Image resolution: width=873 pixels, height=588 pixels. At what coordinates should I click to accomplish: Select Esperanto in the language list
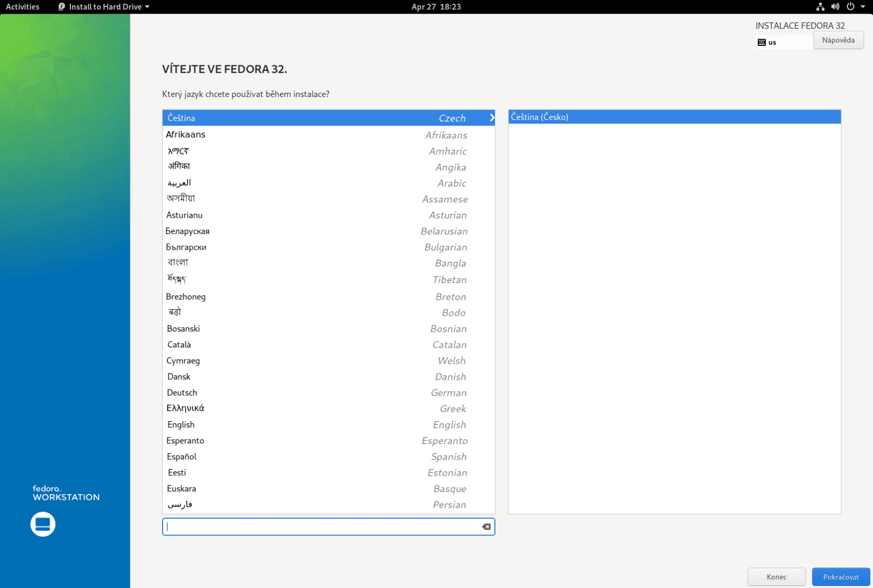click(328, 440)
